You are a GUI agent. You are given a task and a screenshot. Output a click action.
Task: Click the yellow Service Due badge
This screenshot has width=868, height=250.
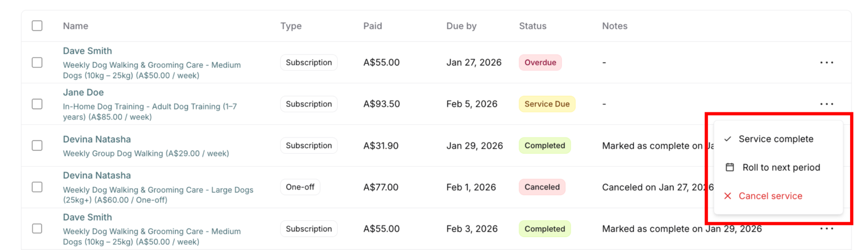click(x=547, y=104)
